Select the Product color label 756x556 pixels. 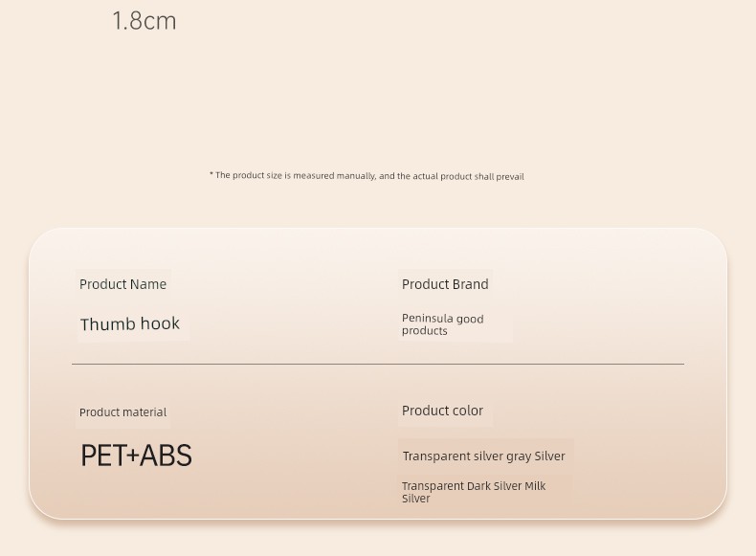coord(442,411)
